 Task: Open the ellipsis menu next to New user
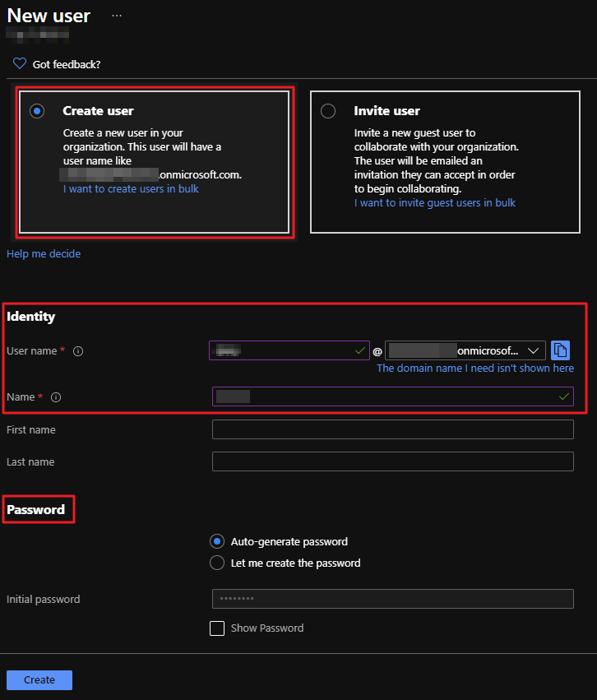(x=117, y=16)
